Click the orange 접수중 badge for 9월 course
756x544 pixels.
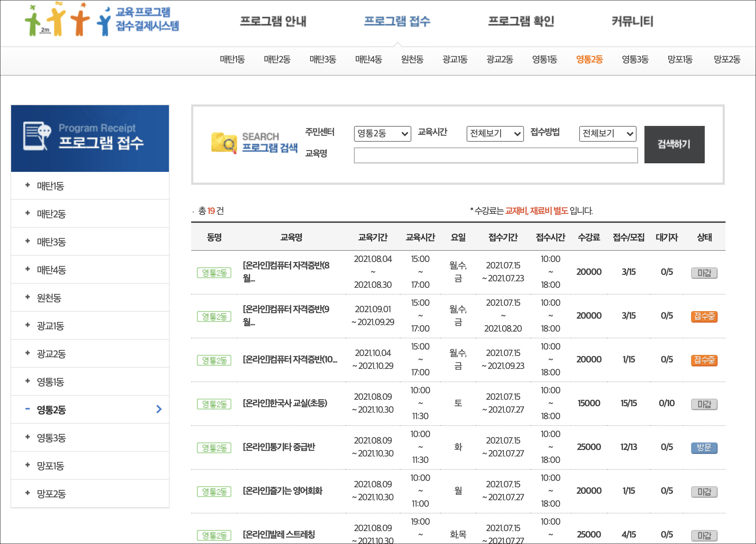point(704,316)
